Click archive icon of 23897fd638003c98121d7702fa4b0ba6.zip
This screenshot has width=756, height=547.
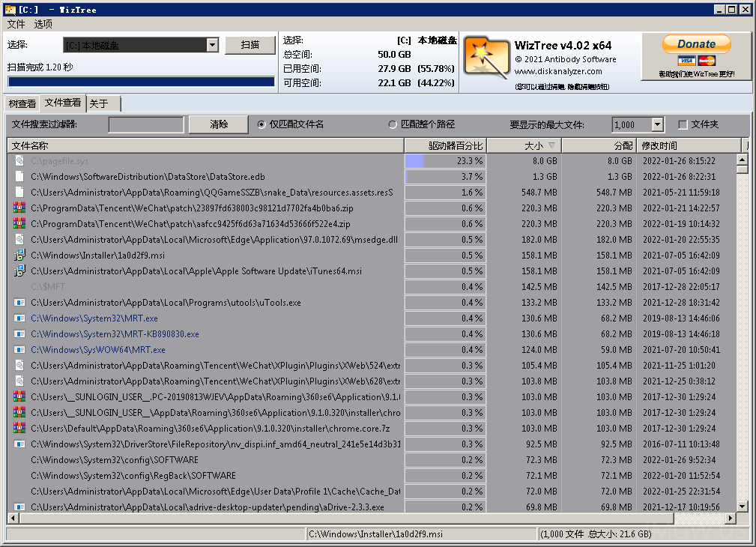point(19,208)
